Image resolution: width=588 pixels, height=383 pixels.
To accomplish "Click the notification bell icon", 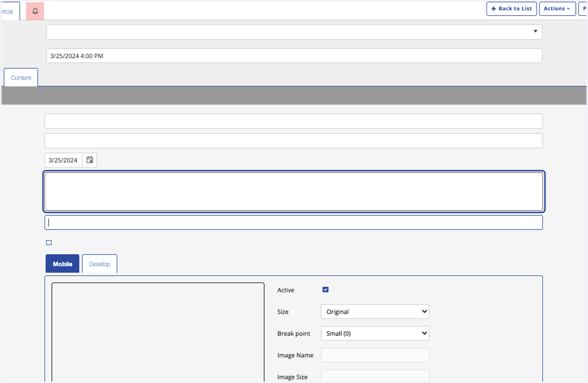I will coord(35,11).
